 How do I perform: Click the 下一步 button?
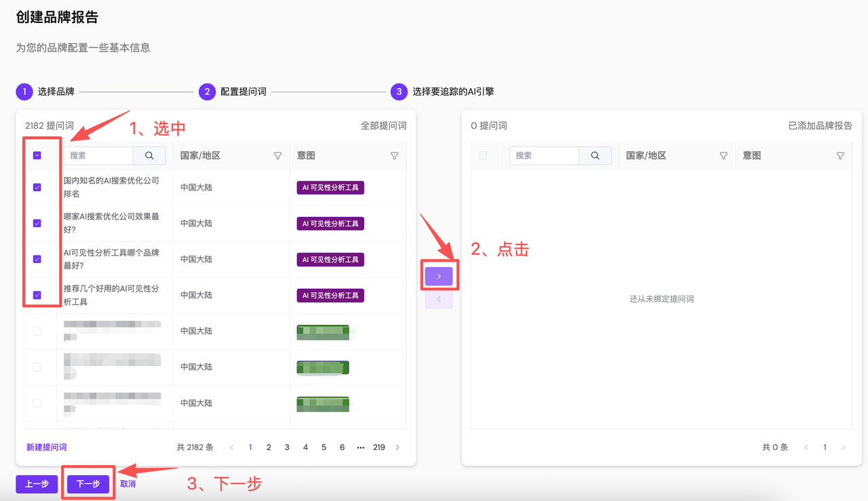tap(87, 484)
